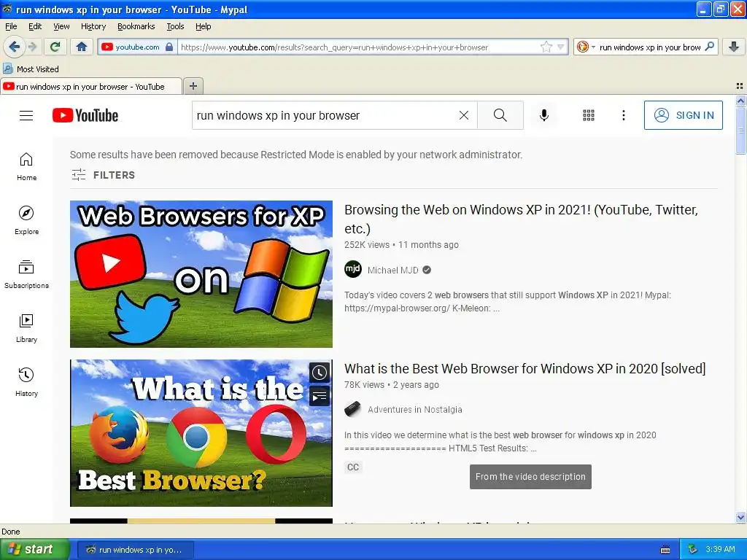Open the Windows start button
This screenshot has width=747, height=560.
(x=35, y=549)
